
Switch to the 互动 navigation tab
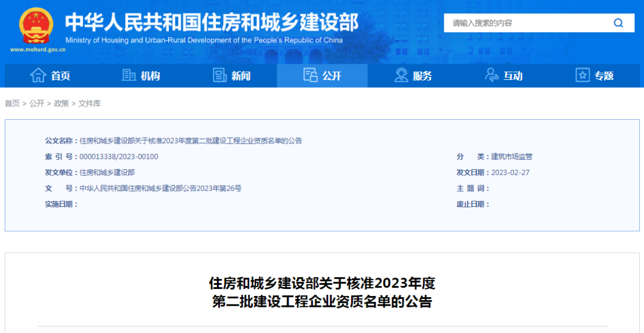coord(503,76)
